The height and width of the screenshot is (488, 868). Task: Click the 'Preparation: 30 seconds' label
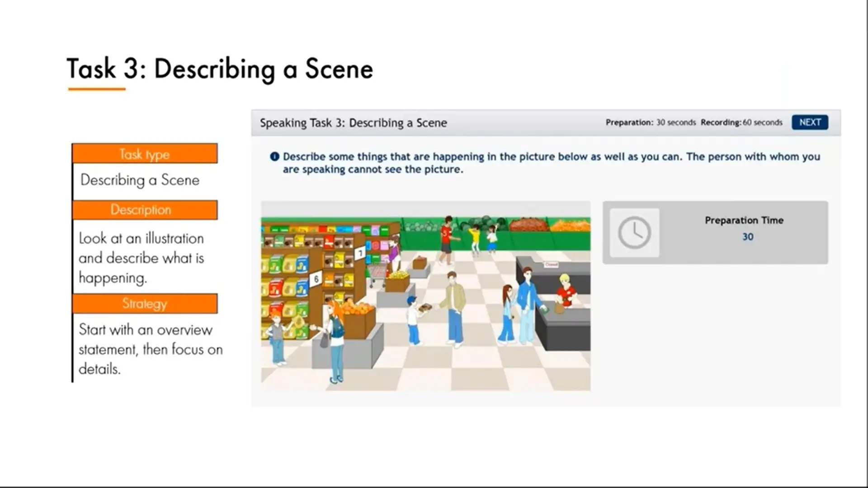tap(651, 122)
